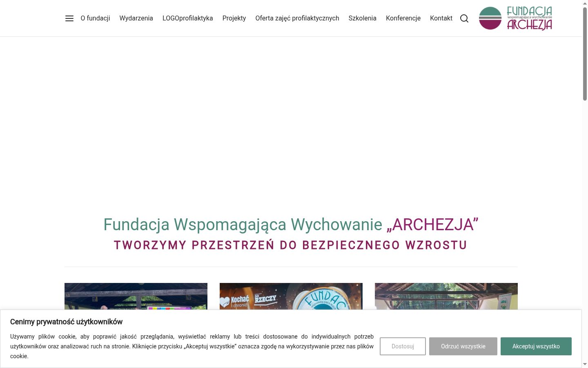Go to Szkolenia page
The width and height of the screenshot is (588, 368).
(363, 18)
